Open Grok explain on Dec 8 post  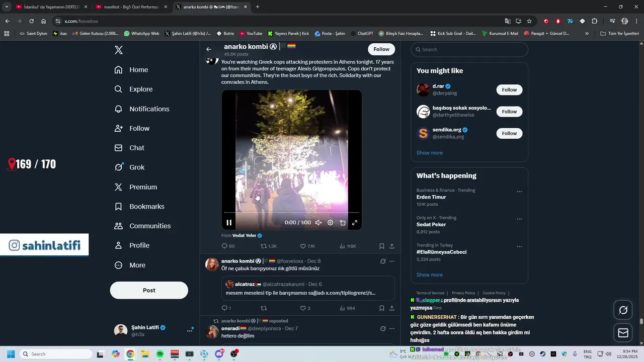pyautogui.click(x=383, y=261)
